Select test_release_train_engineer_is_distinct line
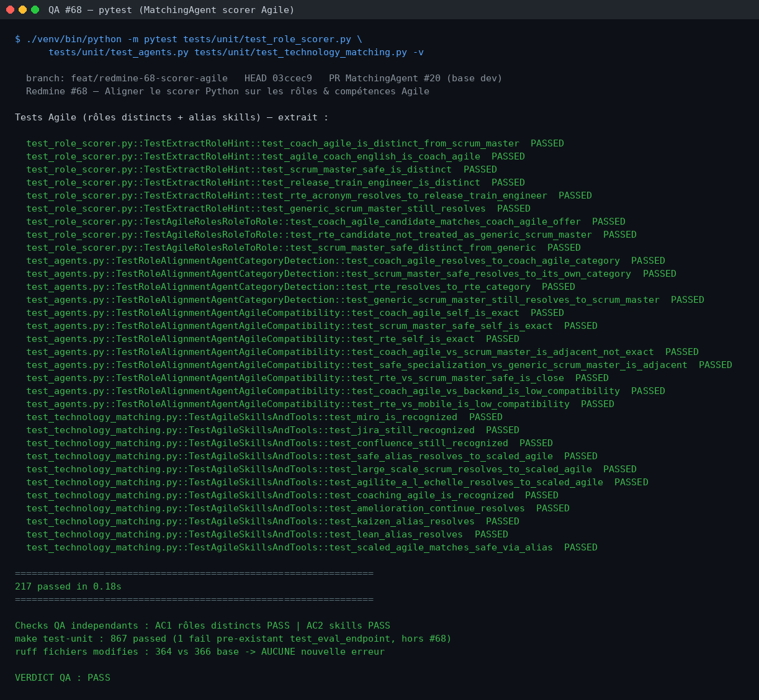 (276, 182)
